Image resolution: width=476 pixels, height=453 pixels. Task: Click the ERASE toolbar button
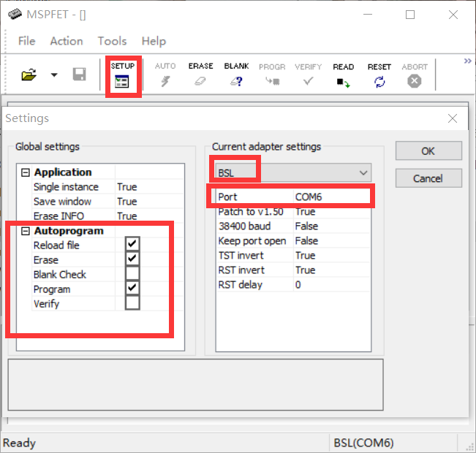point(200,75)
